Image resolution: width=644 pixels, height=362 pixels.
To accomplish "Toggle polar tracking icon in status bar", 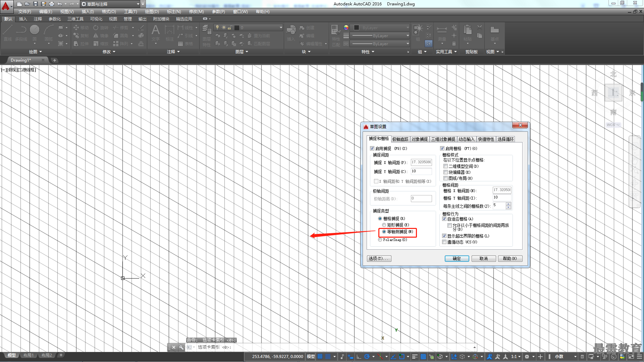I will (367, 357).
